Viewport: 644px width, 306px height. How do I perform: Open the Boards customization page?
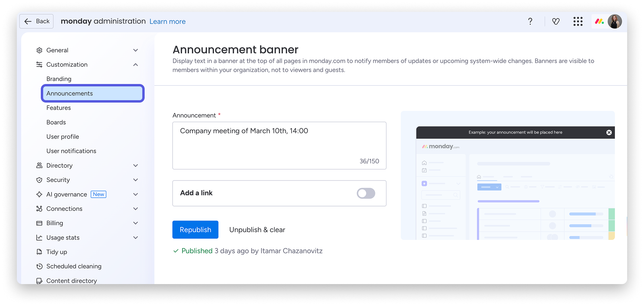click(x=56, y=122)
